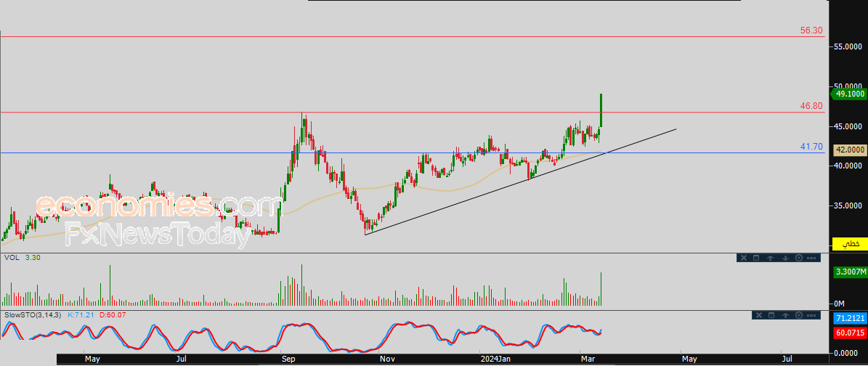Click the 40.0000 price axis label
This screenshot has width=868, height=366.
850,166
